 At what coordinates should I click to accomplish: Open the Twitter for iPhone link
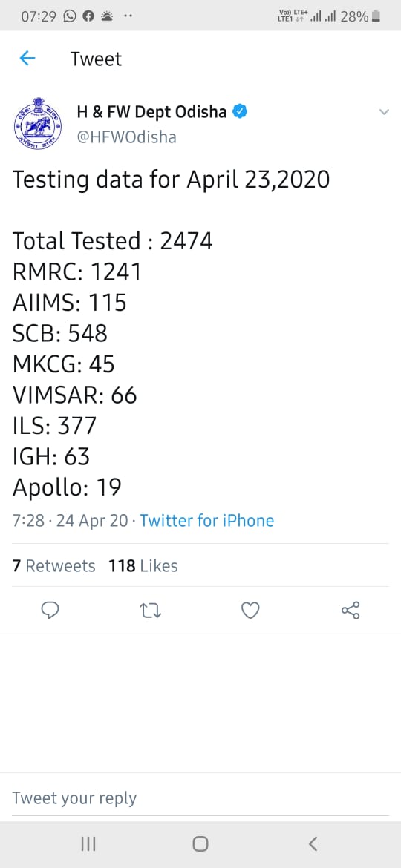[x=206, y=520]
